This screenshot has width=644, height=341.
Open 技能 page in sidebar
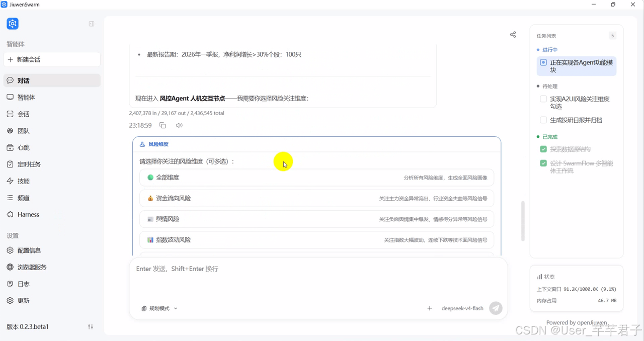tap(52, 181)
